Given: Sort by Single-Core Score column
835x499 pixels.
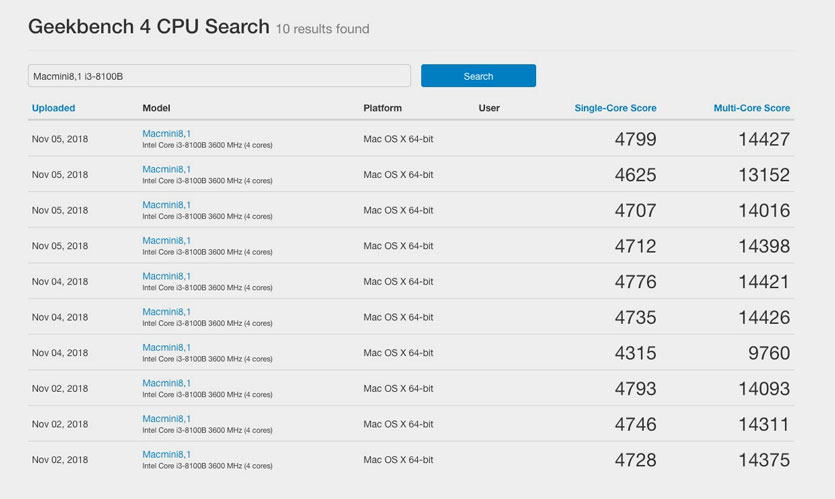Looking at the screenshot, I should point(615,108).
